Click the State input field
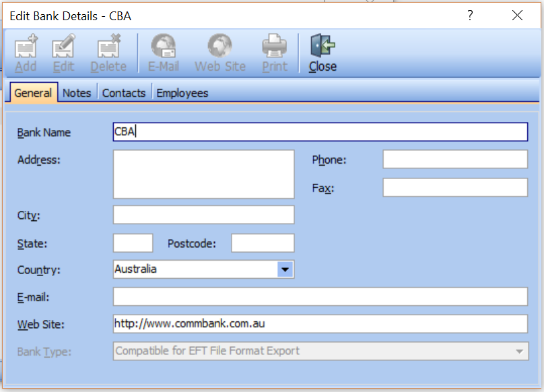Screen dimensions: 544x392 [133, 243]
